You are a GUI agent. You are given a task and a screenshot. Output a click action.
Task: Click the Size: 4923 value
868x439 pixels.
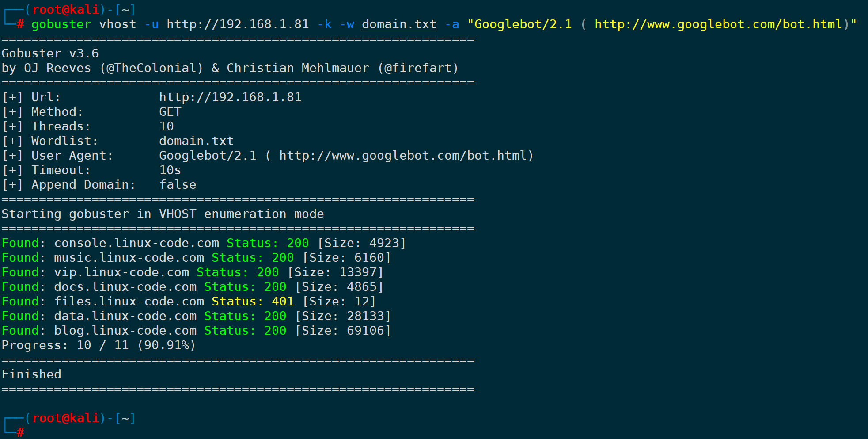coord(361,243)
